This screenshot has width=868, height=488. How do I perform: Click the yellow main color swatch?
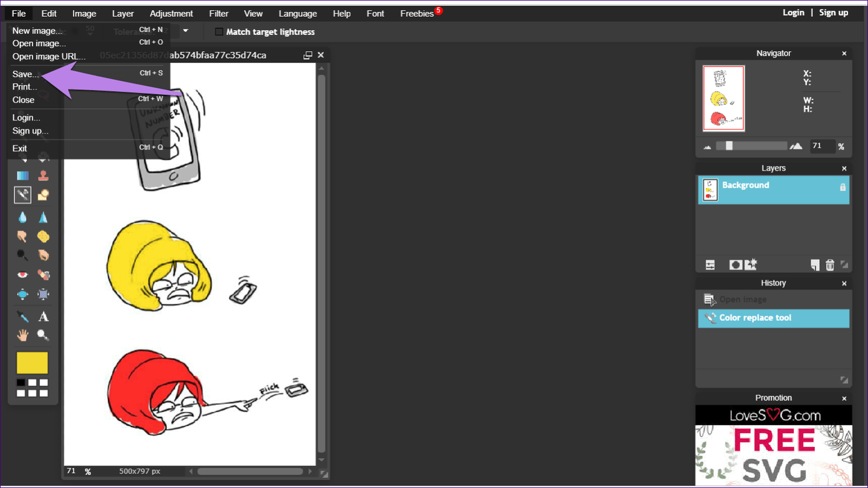(x=32, y=363)
